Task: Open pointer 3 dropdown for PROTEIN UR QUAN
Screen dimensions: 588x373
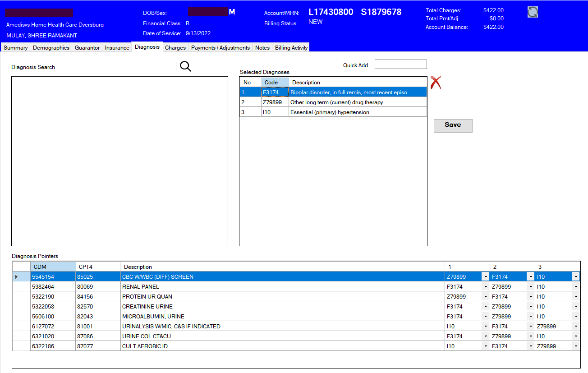Action: click(x=576, y=297)
